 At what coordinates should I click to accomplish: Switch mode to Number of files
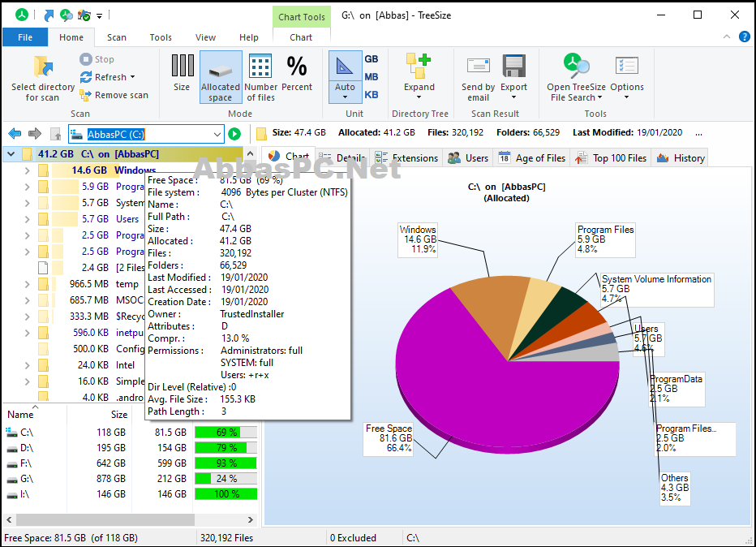(260, 77)
